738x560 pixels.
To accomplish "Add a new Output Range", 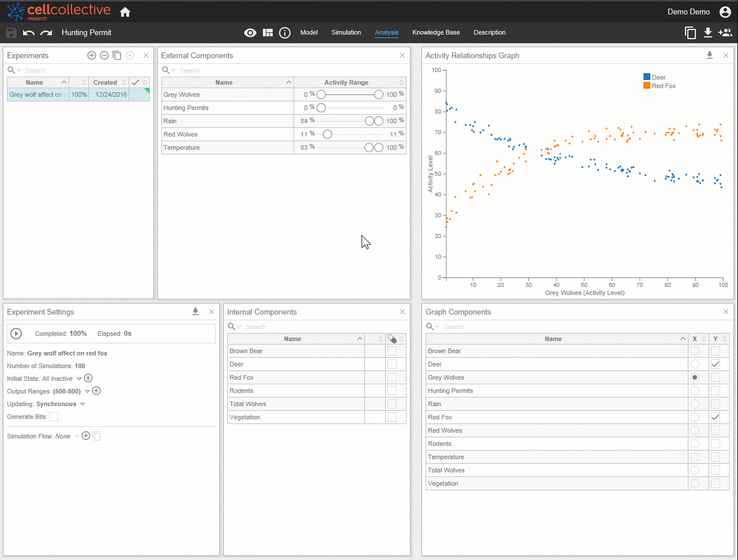I will point(96,391).
